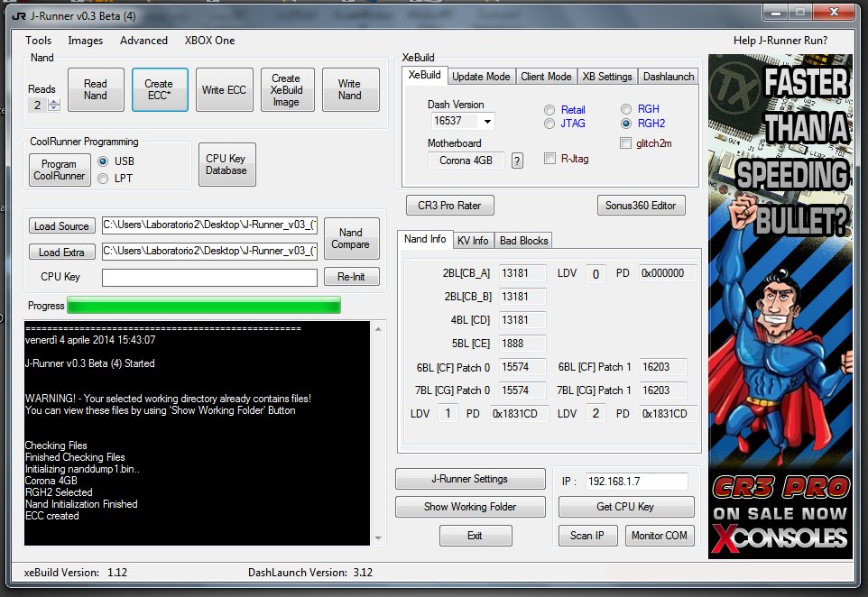The height and width of the screenshot is (597, 868).
Task: Click the CPU Key input field
Action: tap(209, 277)
